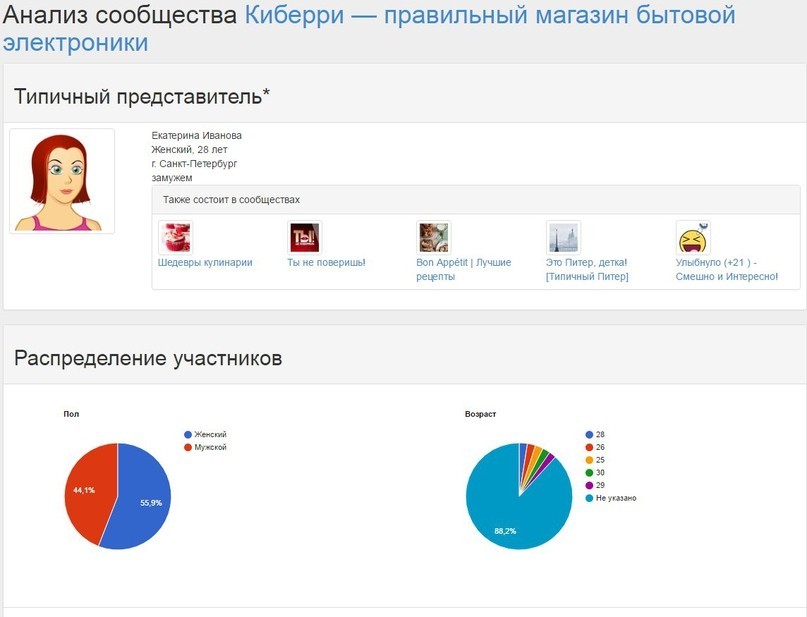The height and width of the screenshot is (617, 807).
Task: Follow the Улыбнуло (+21) link
Action: click(727, 269)
